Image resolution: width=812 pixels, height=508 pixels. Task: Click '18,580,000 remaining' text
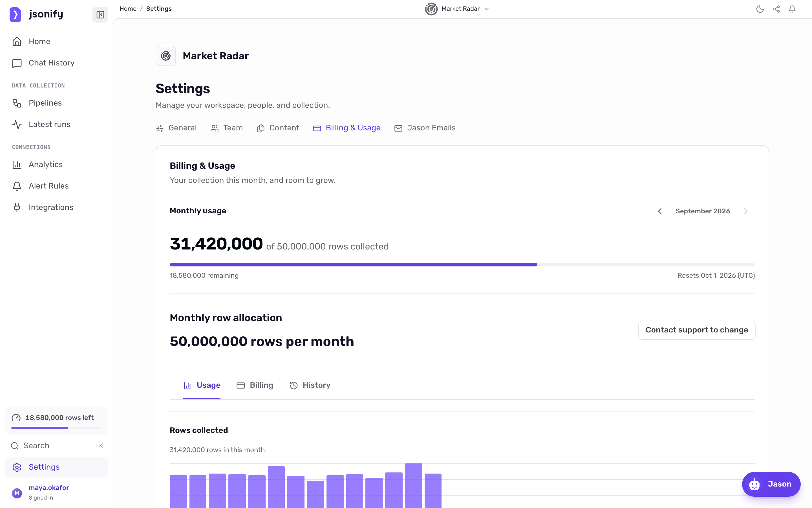coord(204,275)
